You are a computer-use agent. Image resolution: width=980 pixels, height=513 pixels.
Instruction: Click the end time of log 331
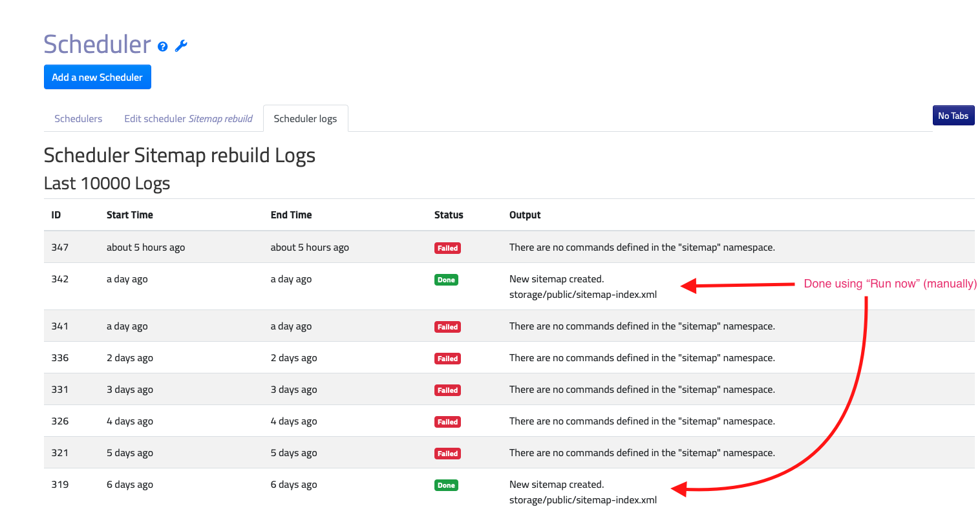tap(293, 390)
